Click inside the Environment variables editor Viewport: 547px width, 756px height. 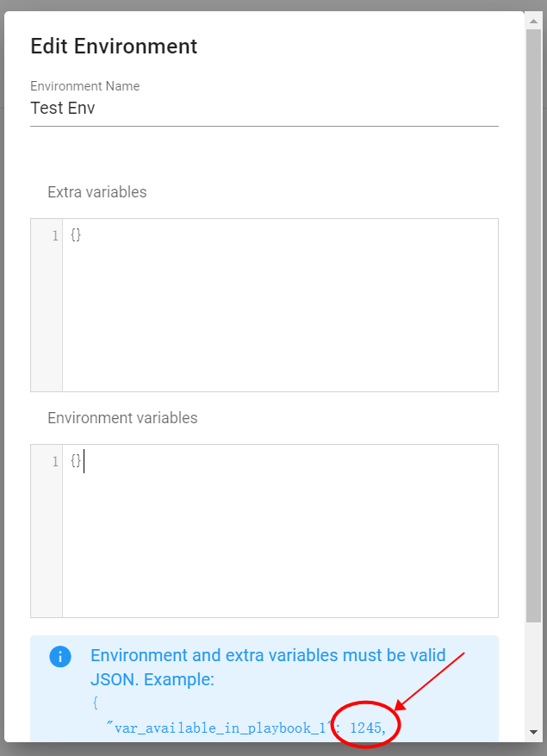point(280,534)
